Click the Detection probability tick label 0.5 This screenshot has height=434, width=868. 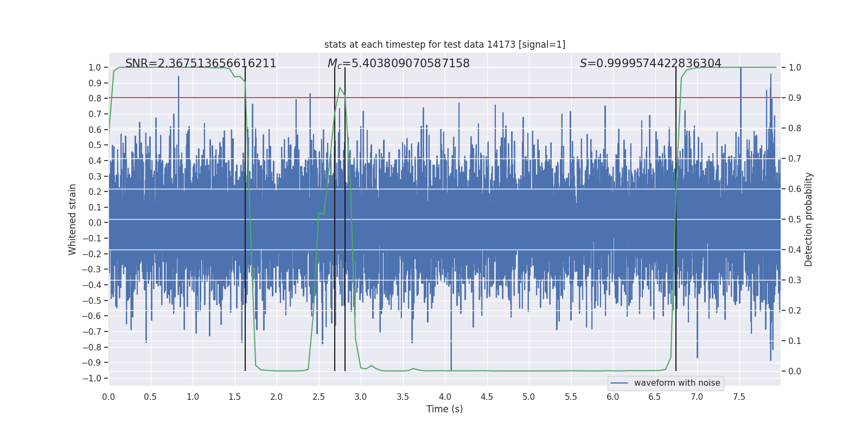pyautogui.click(x=795, y=220)
